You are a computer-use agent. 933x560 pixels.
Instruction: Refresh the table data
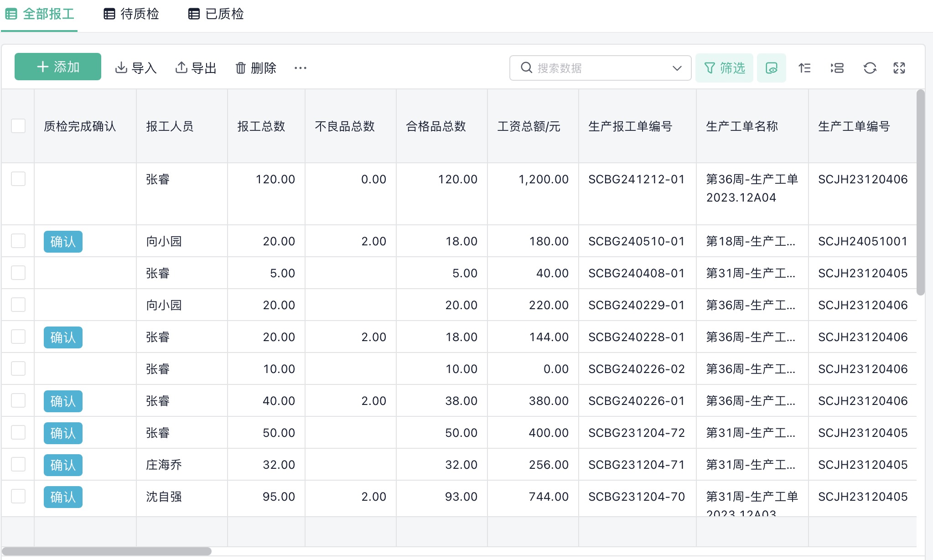click(x=870, y=68)
